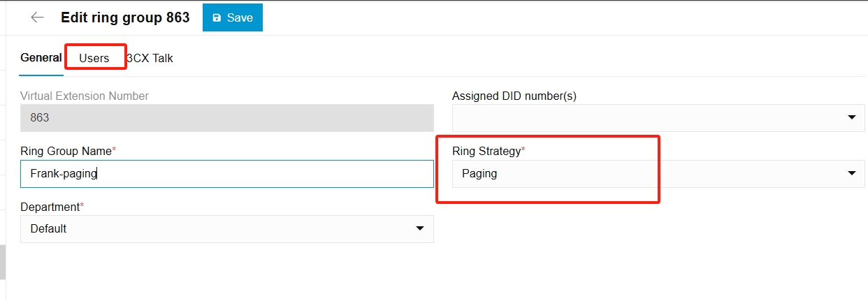Go to the 3CX Talk tab
868x301 pixels.
tap(150, 59)
